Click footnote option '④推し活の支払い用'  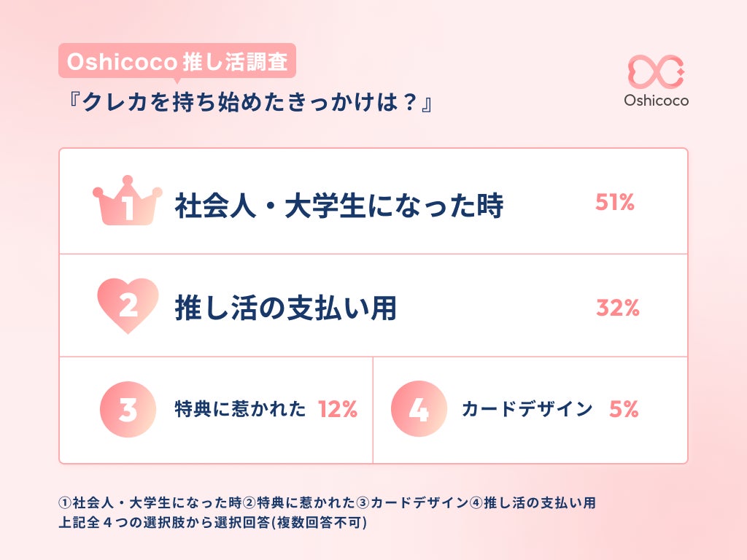coord(533,503)
